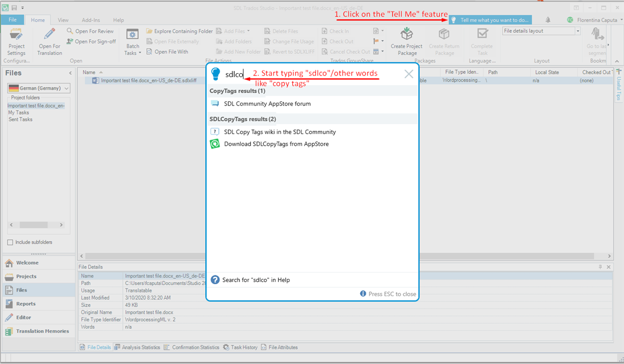Screen dimensions: 624x364
Task: Open the File tab
Action: (12, 20)
